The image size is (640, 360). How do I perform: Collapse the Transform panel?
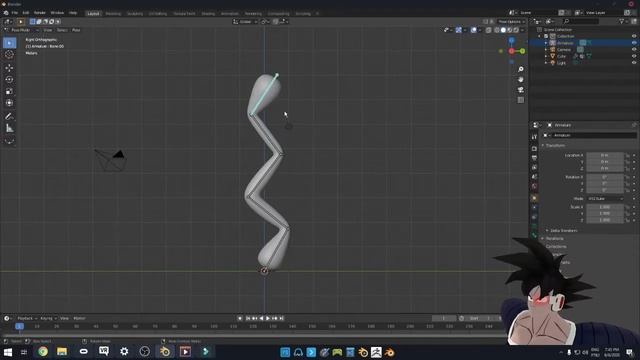pyautogui.click(x=555, y=146)
